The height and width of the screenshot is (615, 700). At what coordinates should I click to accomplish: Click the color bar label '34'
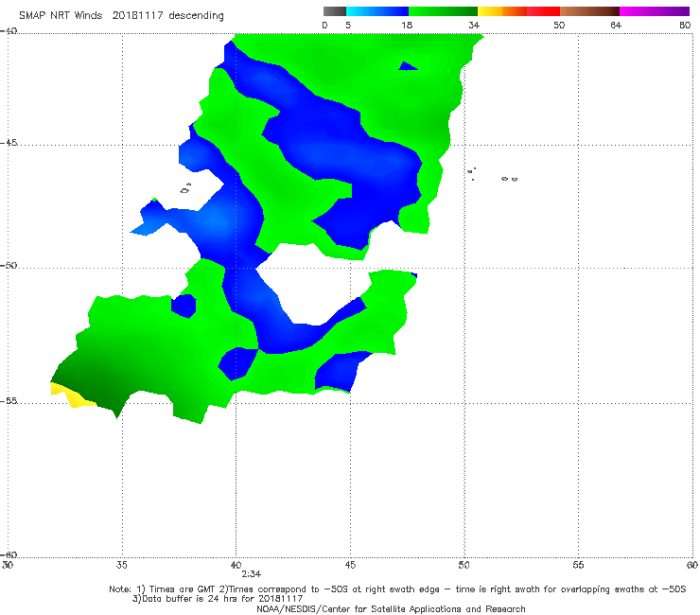coord(474,26)
